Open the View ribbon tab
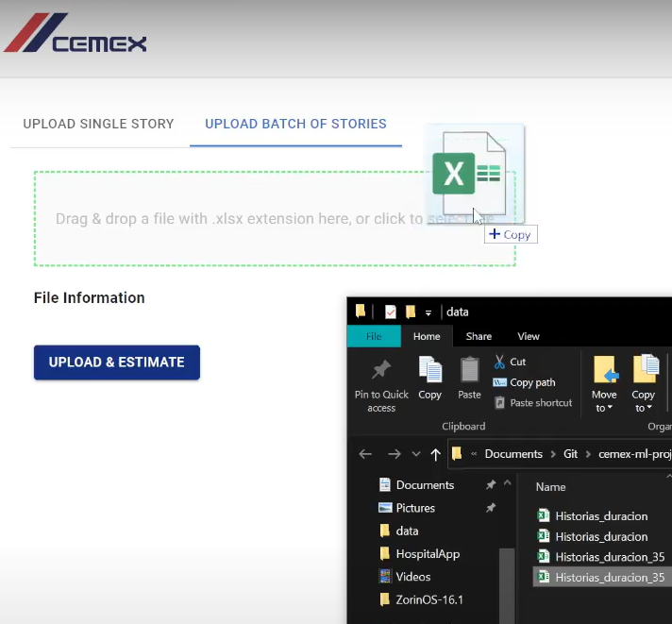The height and width of the screenshot is (624, 672). coord(529,336)
